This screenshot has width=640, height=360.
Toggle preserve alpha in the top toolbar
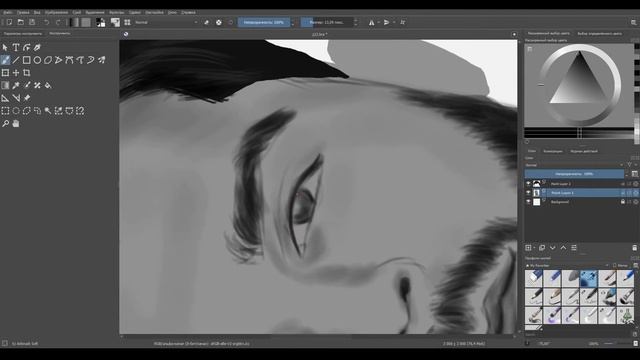(219, 22)
